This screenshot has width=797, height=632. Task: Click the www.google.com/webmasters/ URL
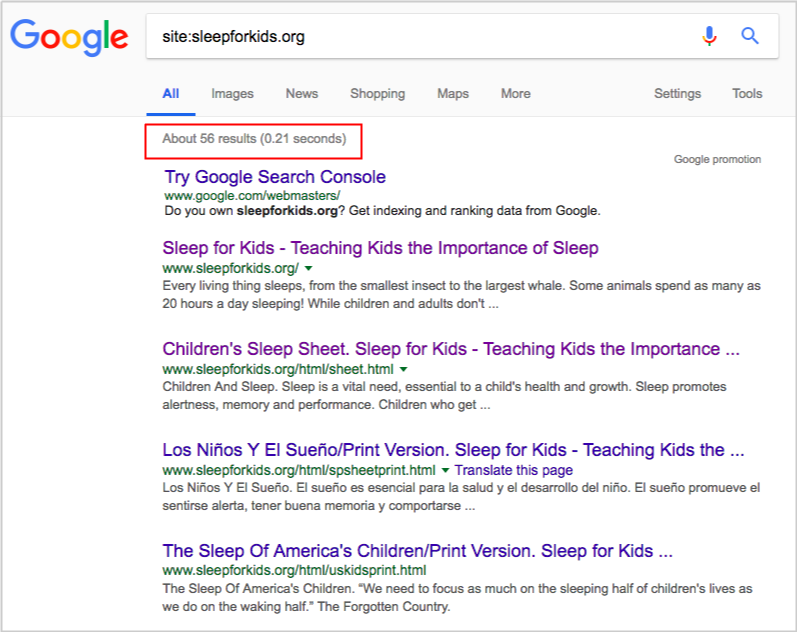pyautogui.click(x=252, y=196)
